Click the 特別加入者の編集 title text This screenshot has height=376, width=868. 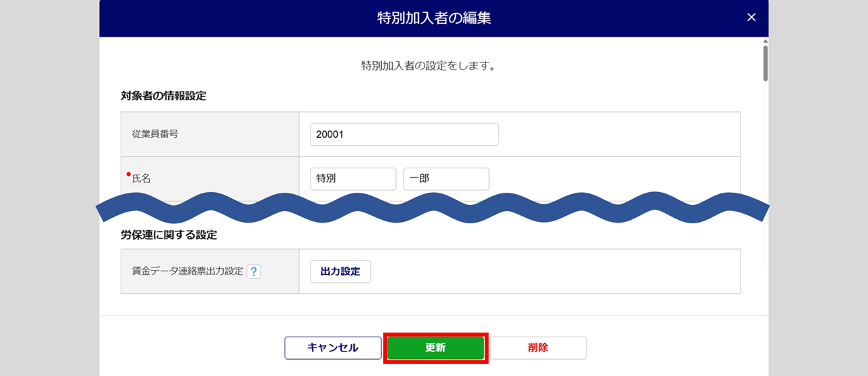434,18
